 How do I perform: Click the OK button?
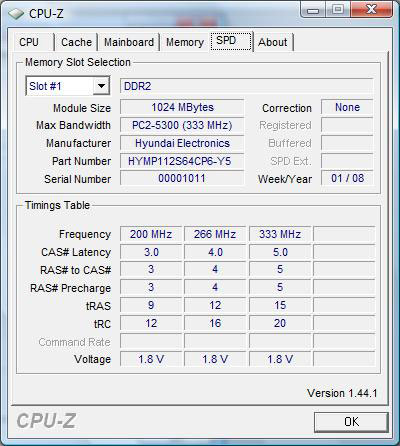click(351, 422)
